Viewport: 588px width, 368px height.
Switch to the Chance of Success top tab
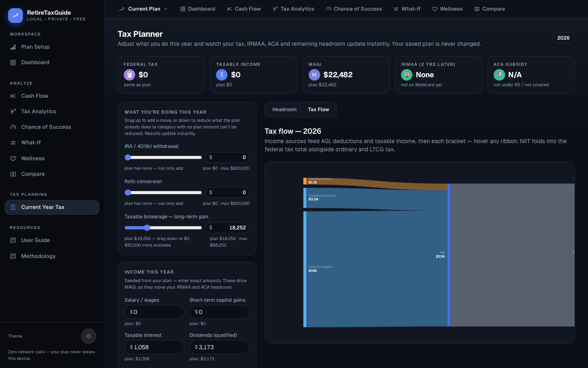(354, 9)
